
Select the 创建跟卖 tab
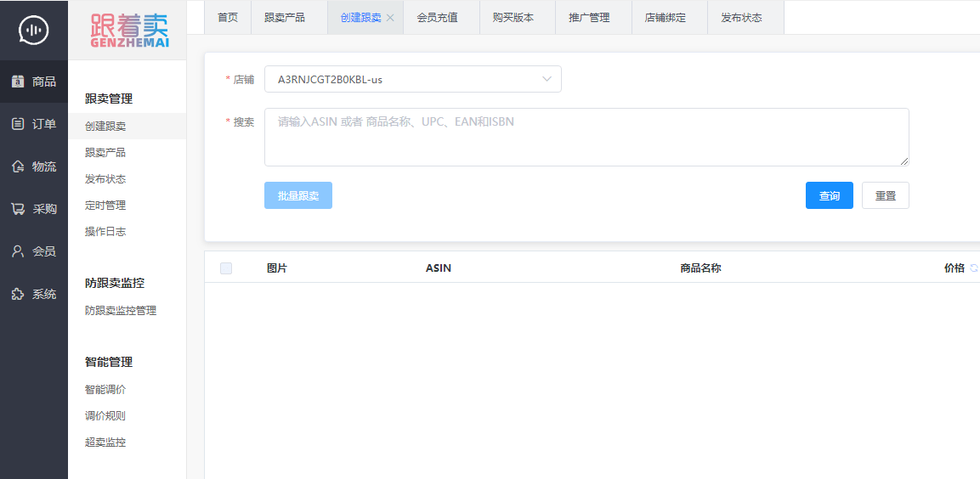click(x=360, y=18)
